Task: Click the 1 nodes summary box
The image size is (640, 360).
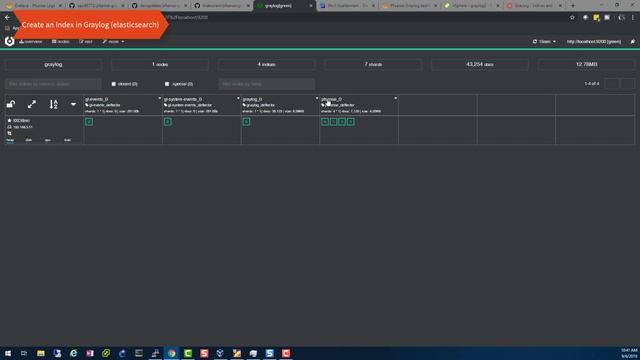Action: tap(160, 64)
